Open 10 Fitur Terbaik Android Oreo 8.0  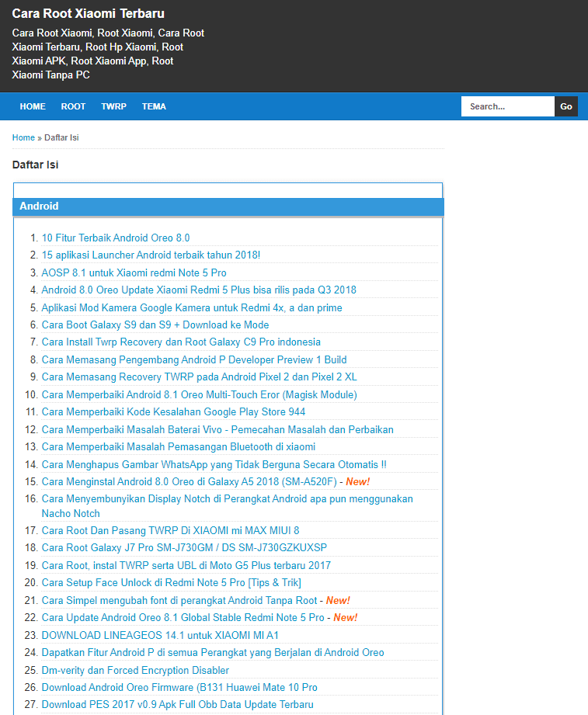coord(116,238)
